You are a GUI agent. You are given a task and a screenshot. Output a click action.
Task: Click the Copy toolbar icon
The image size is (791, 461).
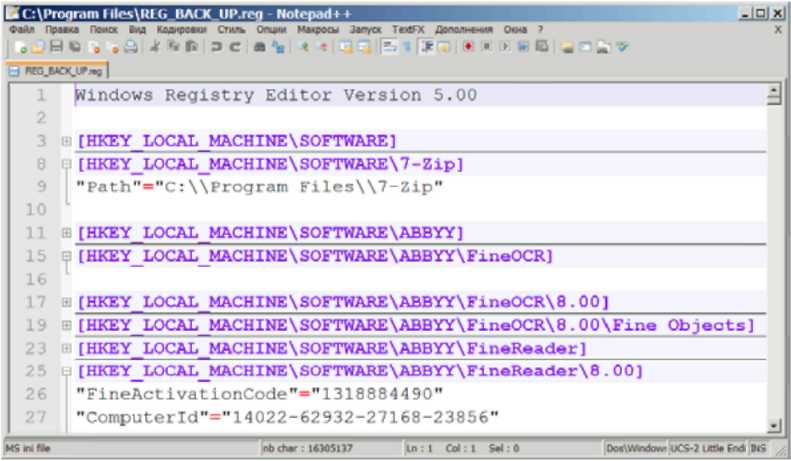pyautogui.click(x=174, y=47)
